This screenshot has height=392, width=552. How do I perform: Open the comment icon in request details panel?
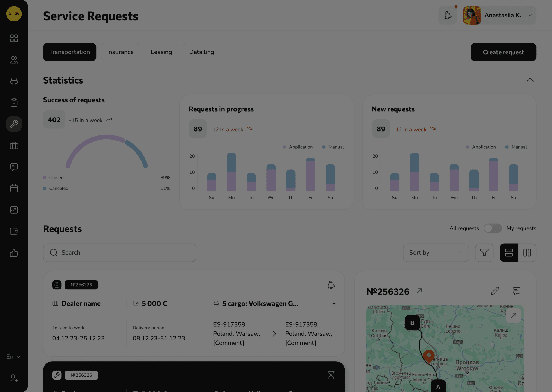point(516,291)
